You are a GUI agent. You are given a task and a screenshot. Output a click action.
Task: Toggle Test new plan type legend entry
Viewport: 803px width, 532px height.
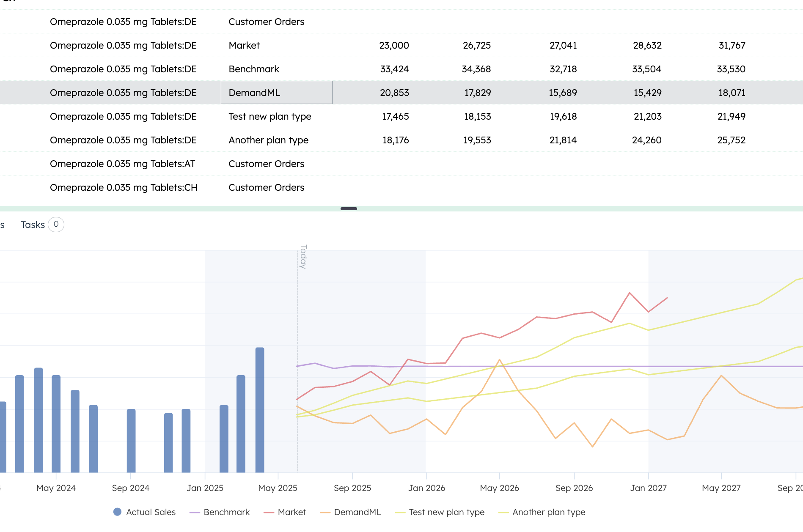(446, 512)
